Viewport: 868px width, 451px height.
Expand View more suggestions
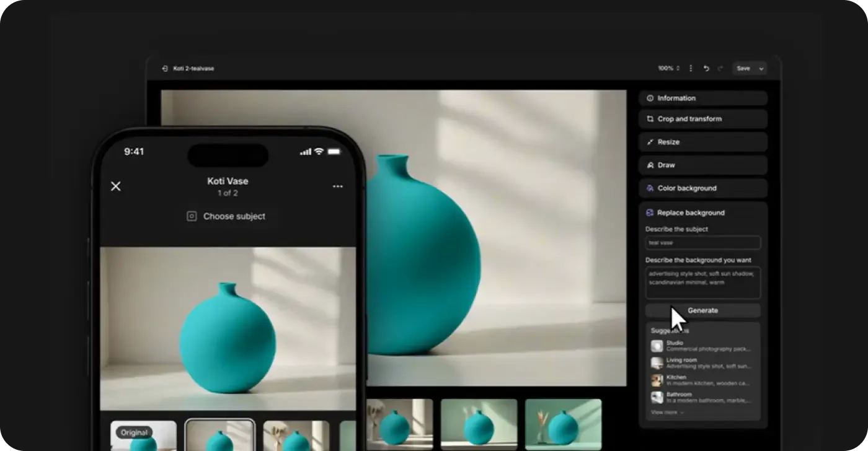(x=667, y=412)
